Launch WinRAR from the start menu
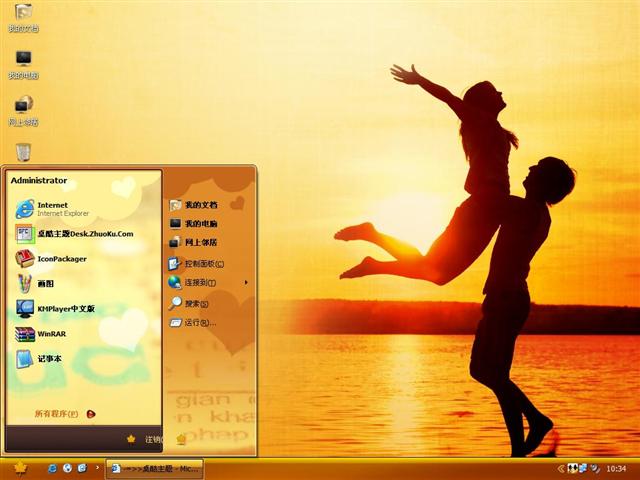The image size is (640, 480). click(x=41, y=334)
